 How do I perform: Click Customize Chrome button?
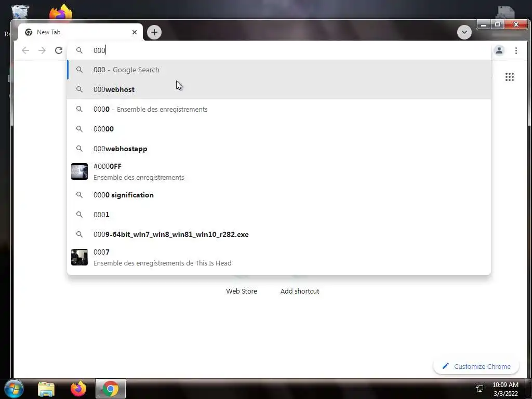[476, 366]
